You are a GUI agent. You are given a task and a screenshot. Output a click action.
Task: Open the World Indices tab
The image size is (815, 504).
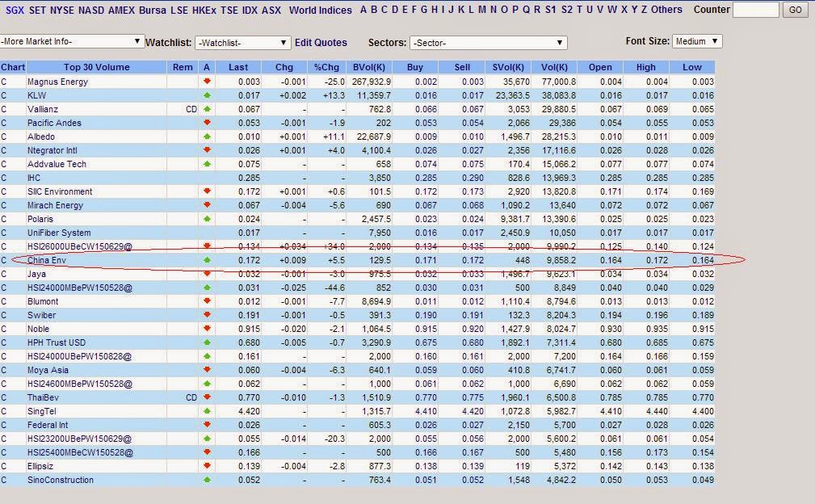(320, 10)
